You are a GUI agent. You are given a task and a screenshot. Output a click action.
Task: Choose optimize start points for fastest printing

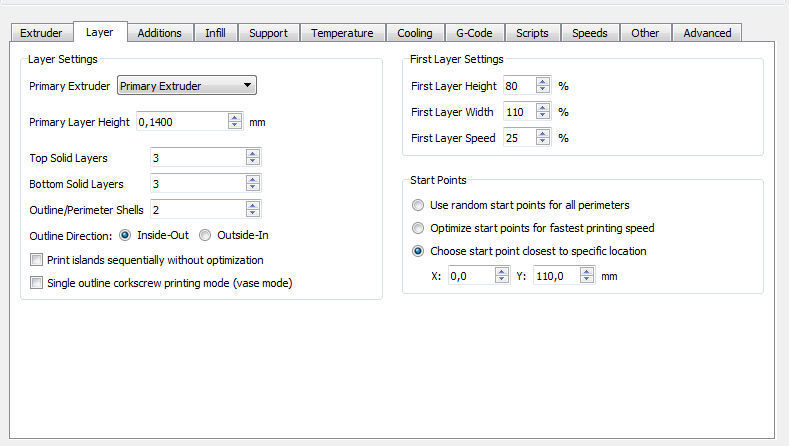click(x=418, y=228)
